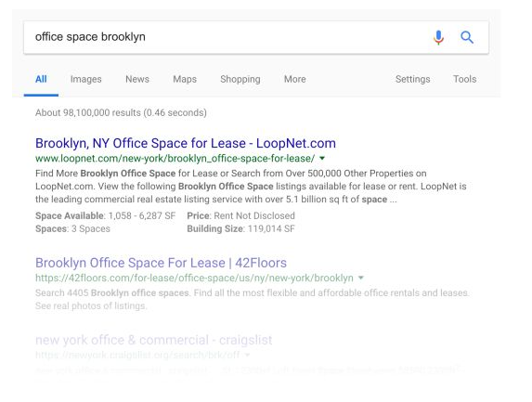Viewport: 532px width, 402px height.
Task: Switch to the News tab
Action: click(x=137, y=79)
